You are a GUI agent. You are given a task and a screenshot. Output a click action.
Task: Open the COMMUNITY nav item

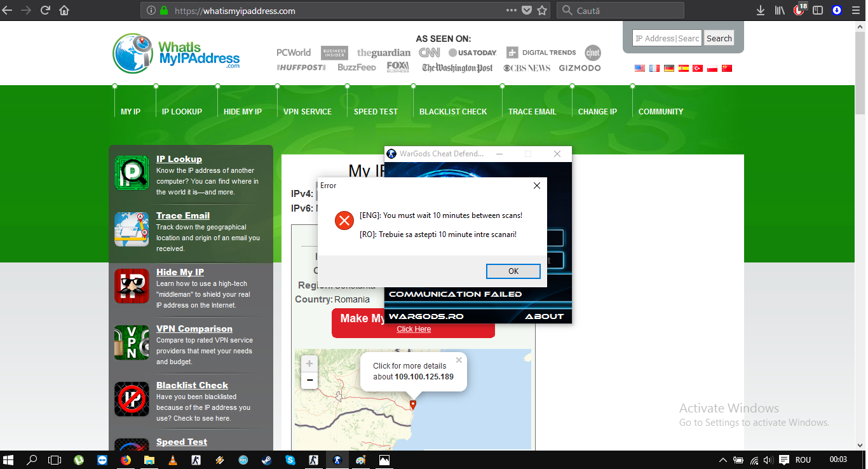[661, 112]
